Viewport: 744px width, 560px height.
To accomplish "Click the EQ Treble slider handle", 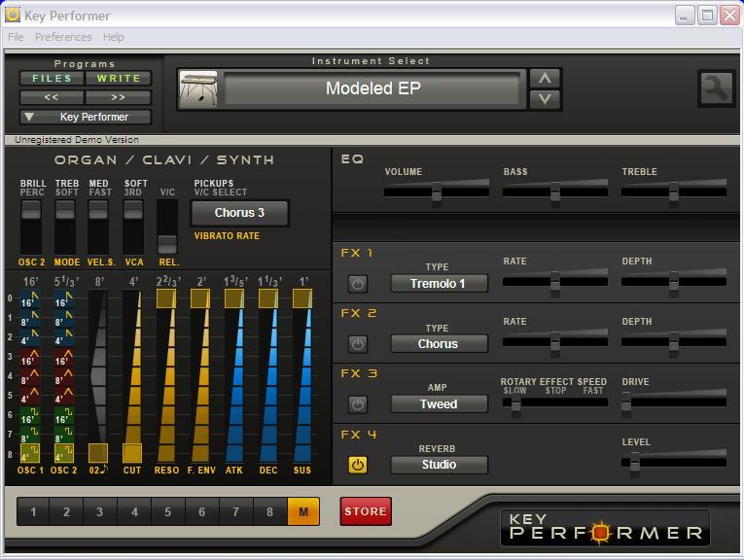I will coord(674,193).
